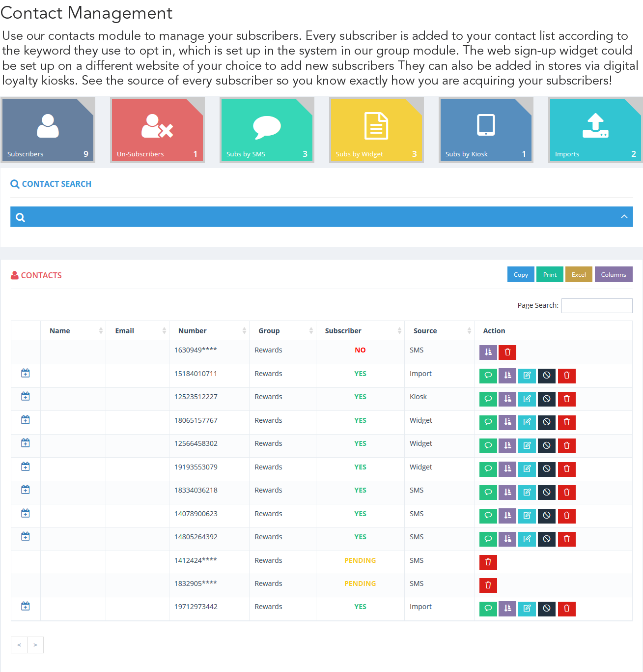
Task: Go to the next page arrow
Action: click(35, 645)
